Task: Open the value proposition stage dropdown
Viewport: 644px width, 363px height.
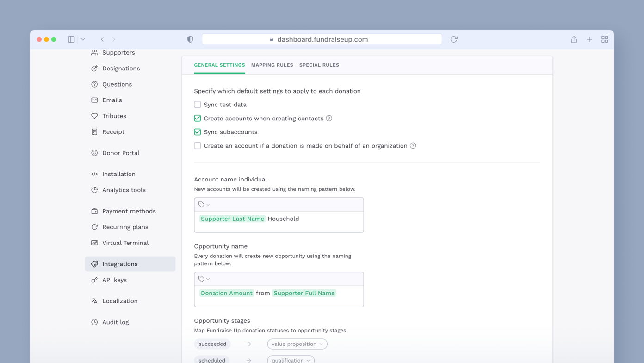Action: coord(297,344)
